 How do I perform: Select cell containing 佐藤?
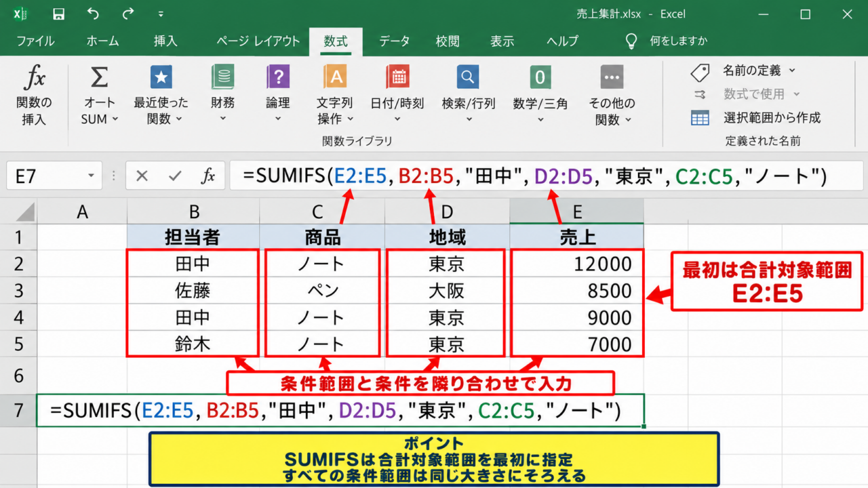click(193, 291)
